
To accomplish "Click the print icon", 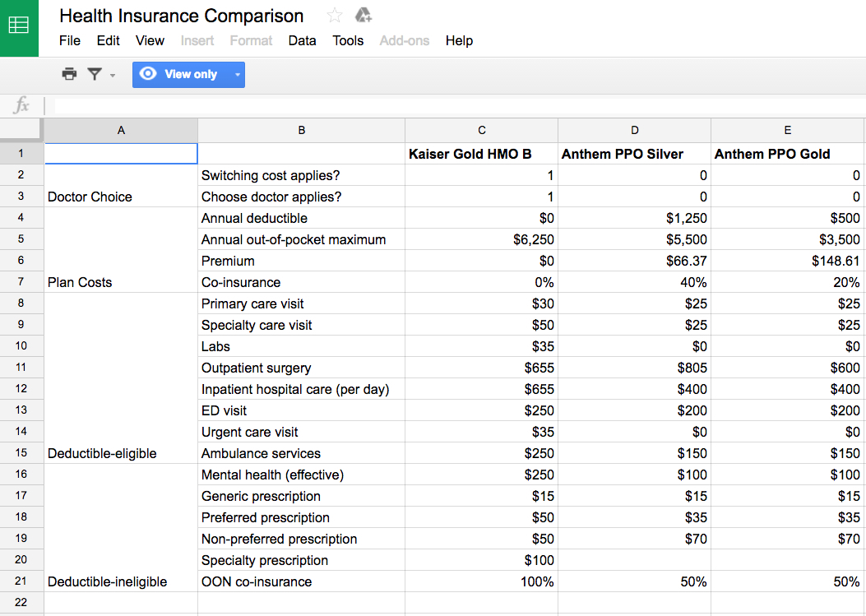I will point(69,74).
